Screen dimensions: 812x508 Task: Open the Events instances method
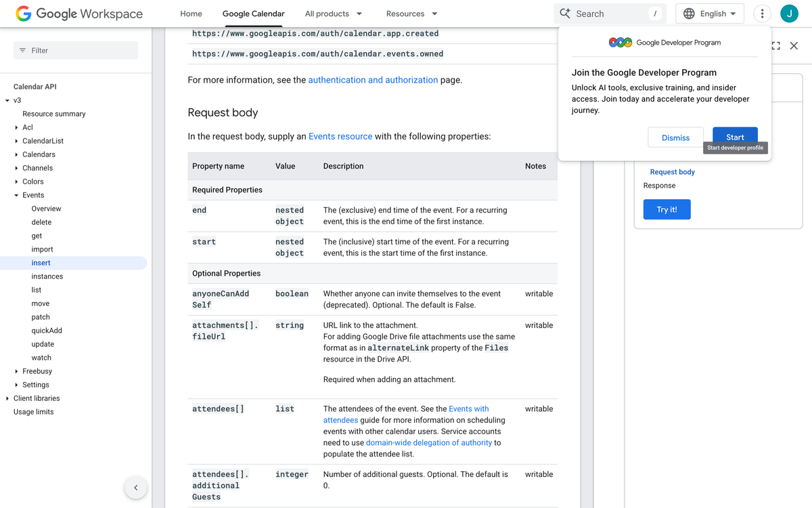(x=47, y=276)
